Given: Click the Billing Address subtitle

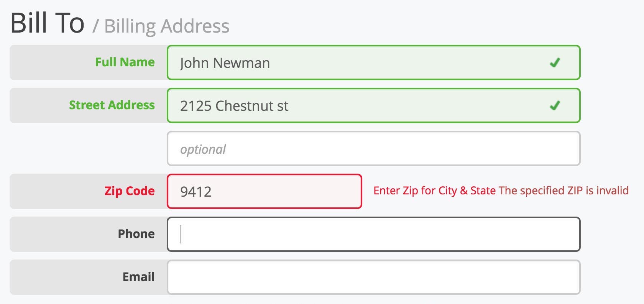Looking at the screenshot, I should (x=168, y=26).
